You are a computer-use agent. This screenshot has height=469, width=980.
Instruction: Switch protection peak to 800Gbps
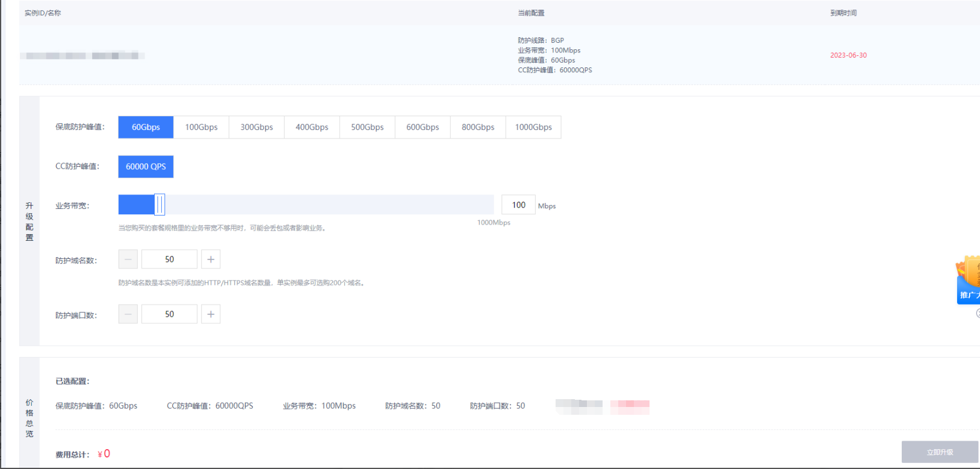[478, 127]
